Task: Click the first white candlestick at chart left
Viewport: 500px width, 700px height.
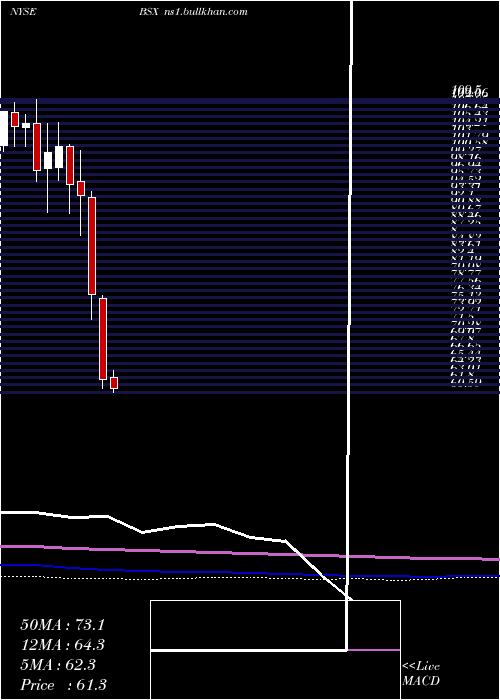Action: pos(4,129)
